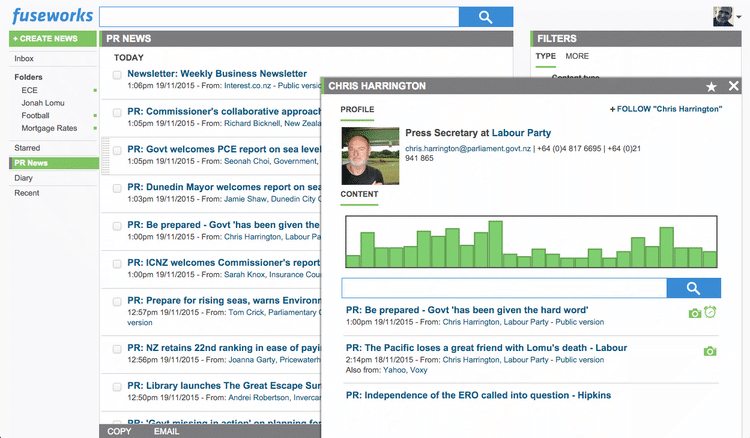Click Tom Crick, Parliamentary source link
Screen dimensions: 750x438
click(275, 312)
